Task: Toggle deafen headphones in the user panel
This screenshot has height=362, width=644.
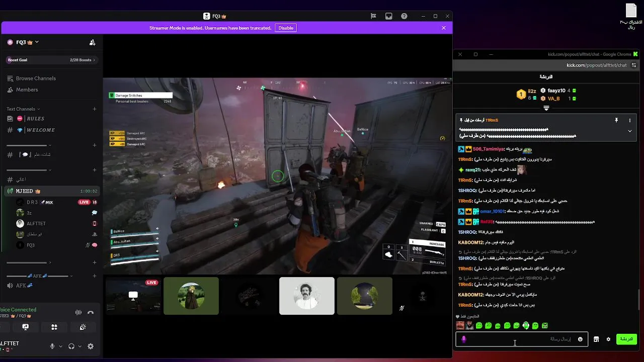Action: [71, 346]
